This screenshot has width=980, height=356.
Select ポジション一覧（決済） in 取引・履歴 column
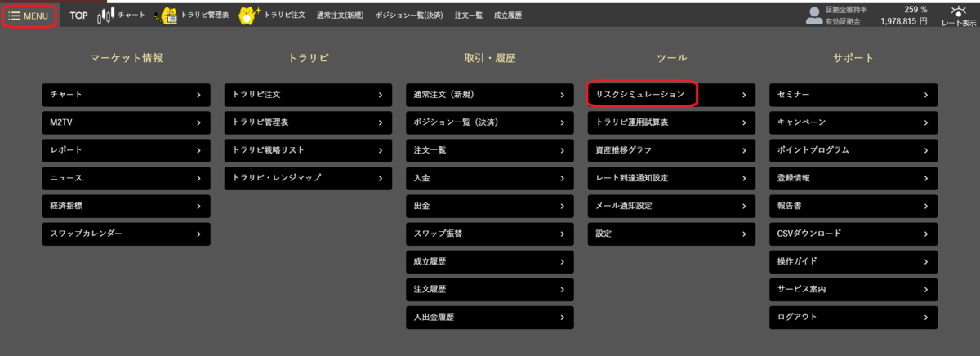(x=490, y=122)
